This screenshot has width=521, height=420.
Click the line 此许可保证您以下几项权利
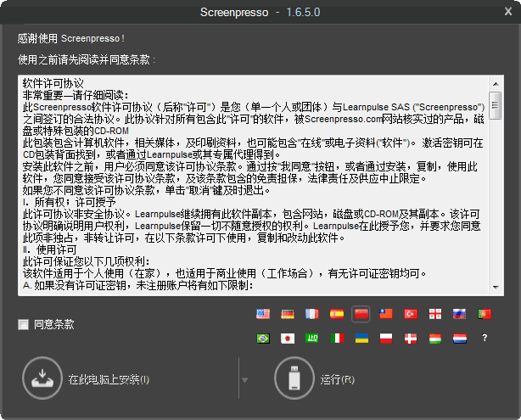(87, 261)
